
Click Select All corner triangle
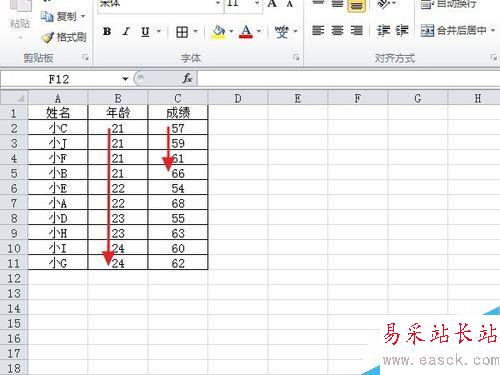(14, 98)
